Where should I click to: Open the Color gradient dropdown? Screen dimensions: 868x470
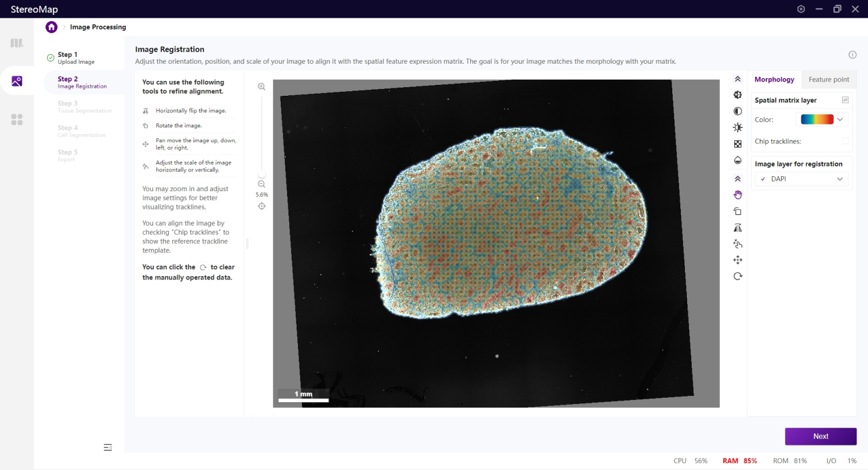823,119
